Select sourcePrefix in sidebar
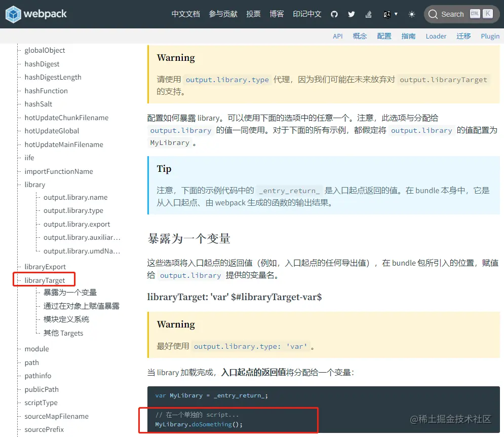Image resolution: width=504 pixels, height=437 pixels. coord(44,429)
